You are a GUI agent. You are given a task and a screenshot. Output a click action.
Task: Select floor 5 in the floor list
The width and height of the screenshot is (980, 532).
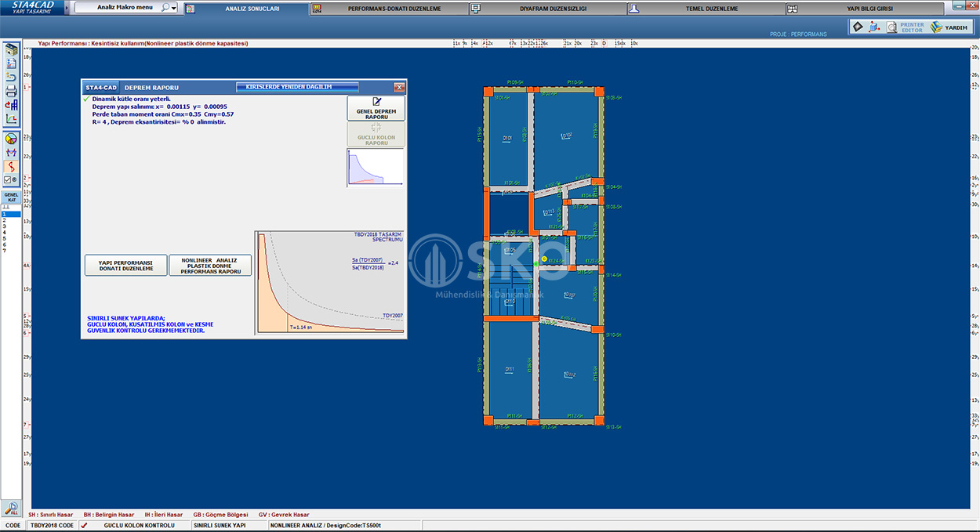[11, 238]
